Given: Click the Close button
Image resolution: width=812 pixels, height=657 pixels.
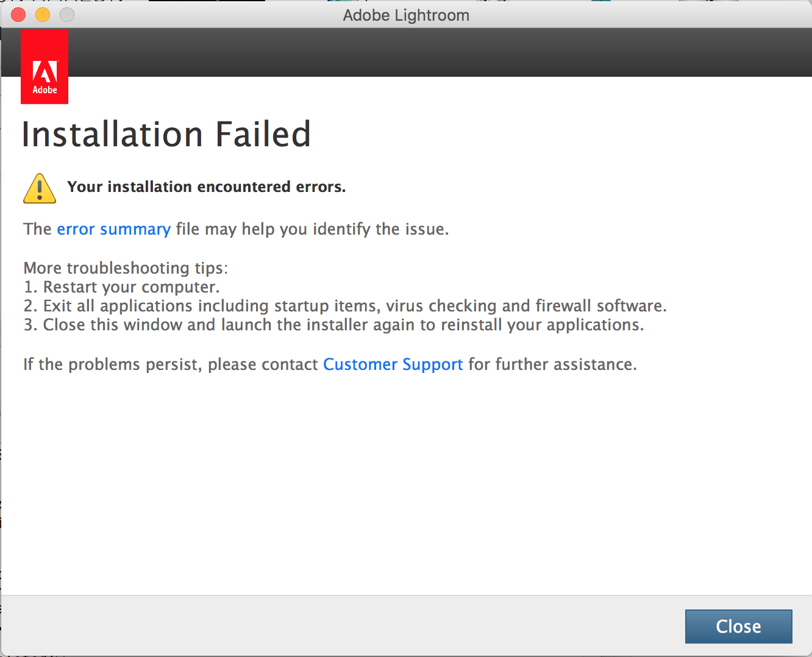Looking at the screenshot, I should [738, 626].
